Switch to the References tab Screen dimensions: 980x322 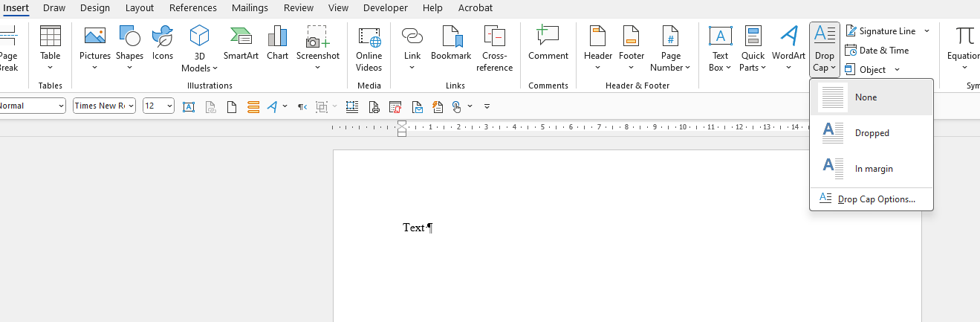pos(193,8)
